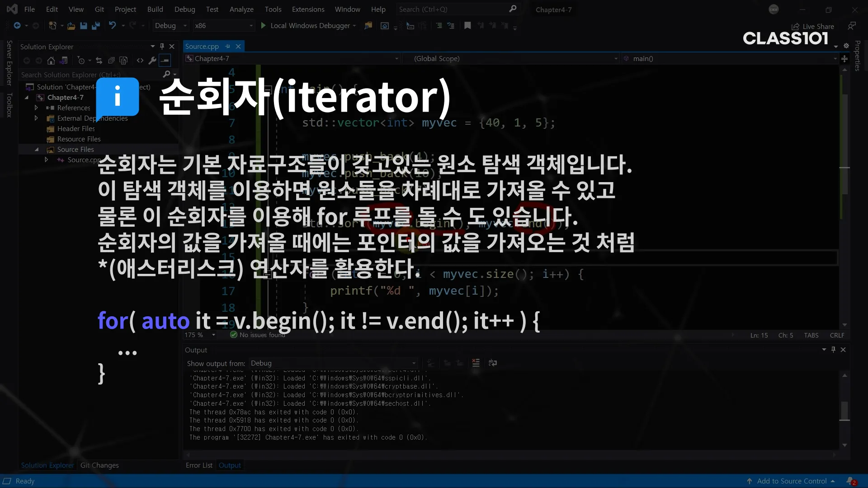Toggle Preview Selected Items button
Image resolution: width=868 pixels, height=488 pixels.
pyautogui.click(x=165, y=61)
